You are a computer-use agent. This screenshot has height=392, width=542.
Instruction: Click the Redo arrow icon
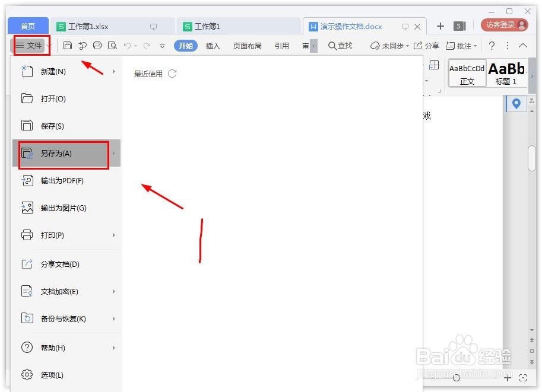pos(145,45)
